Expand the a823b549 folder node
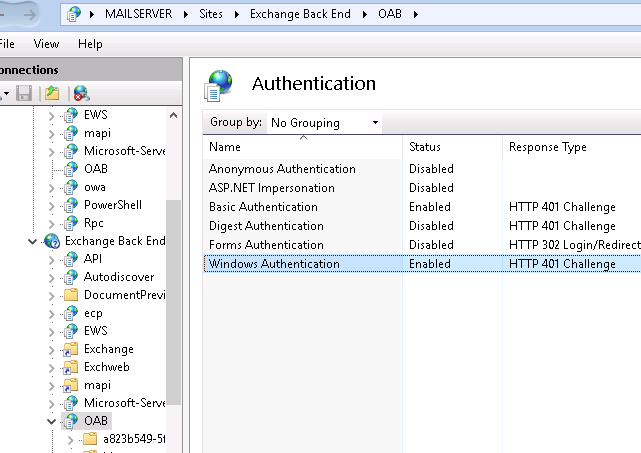Screen dimensions: 641x453 [71, 439]
